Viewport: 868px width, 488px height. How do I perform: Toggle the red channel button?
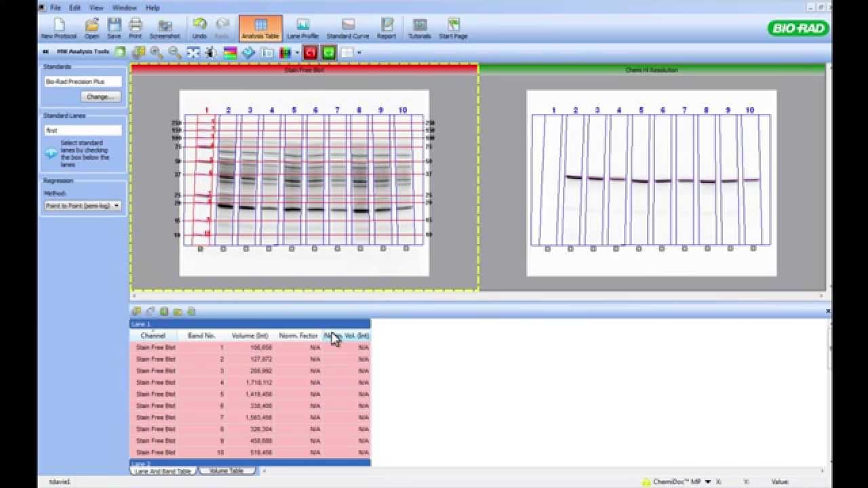[x=311, y=52]
